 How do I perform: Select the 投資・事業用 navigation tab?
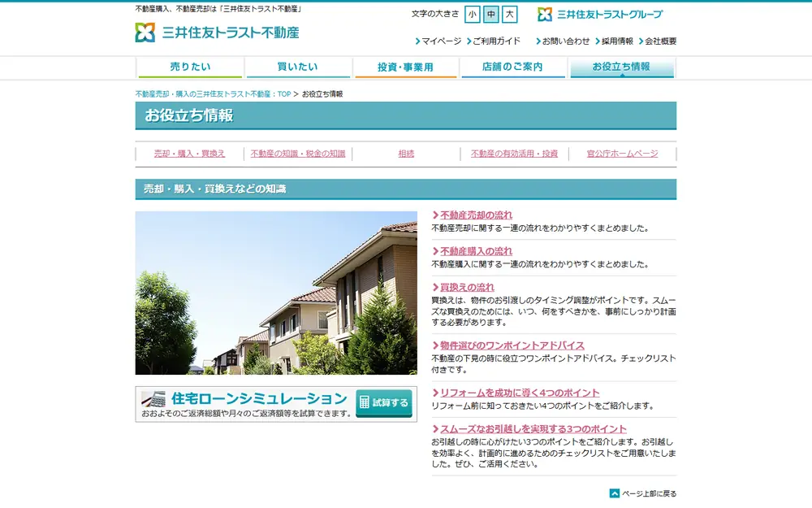point(405,67)
